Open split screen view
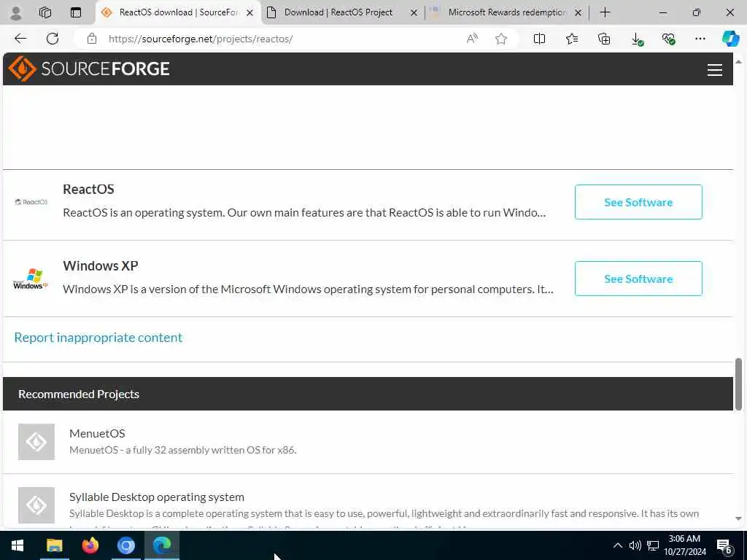 [539, 39]
